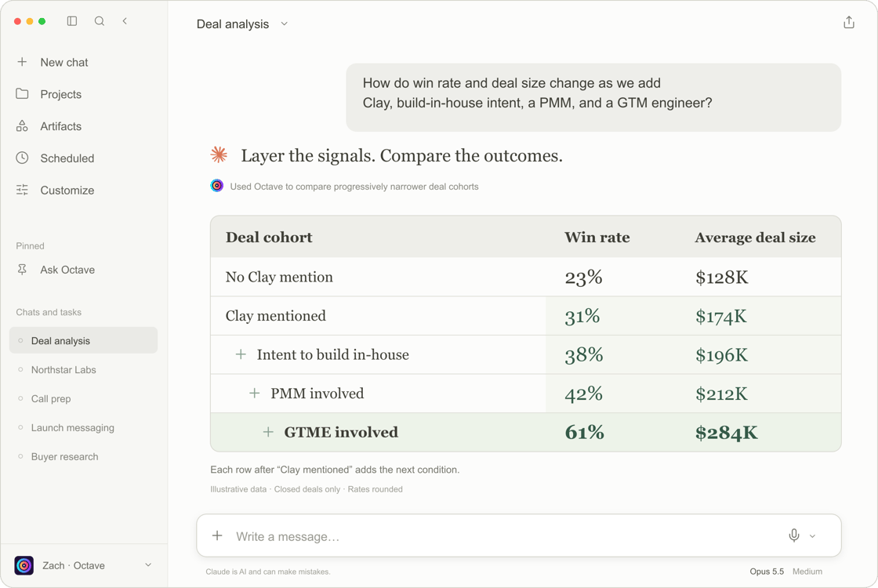Click the user question message bubble

tap(593, 97)
